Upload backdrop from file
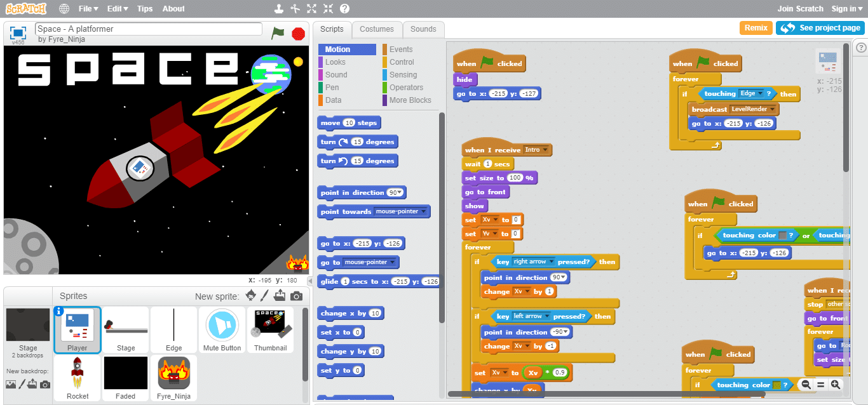 click(x=32, y=384)
